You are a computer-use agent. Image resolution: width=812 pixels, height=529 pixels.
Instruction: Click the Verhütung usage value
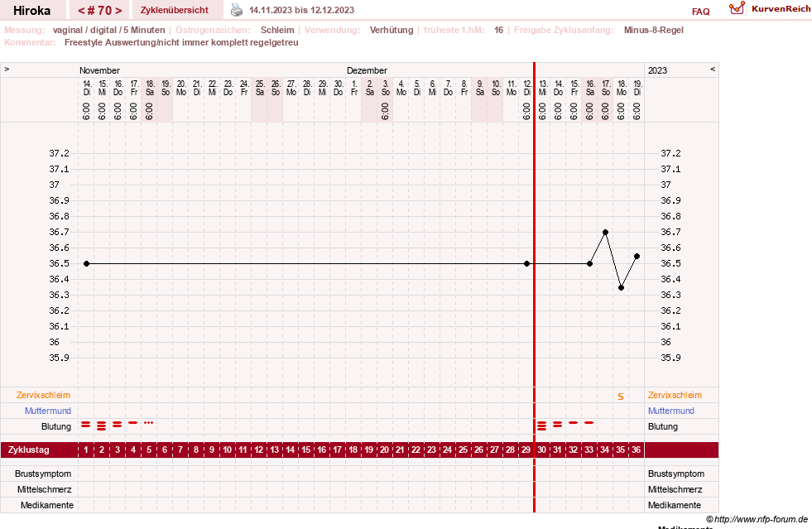(x=392, y=30)
